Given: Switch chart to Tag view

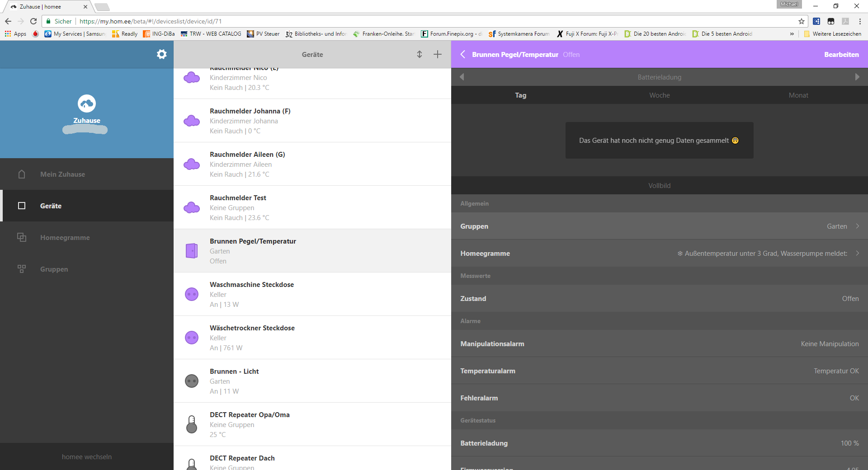Looking at the screenshot, I should [521, 95].
